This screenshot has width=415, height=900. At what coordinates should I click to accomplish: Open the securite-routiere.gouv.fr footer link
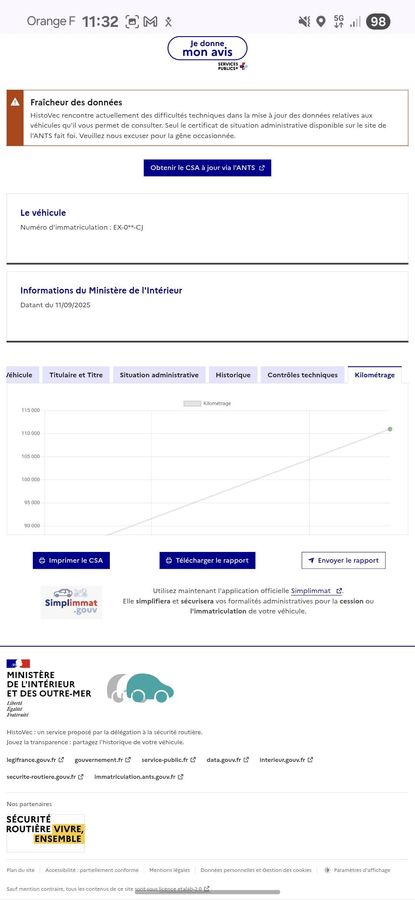click(45, 777)
